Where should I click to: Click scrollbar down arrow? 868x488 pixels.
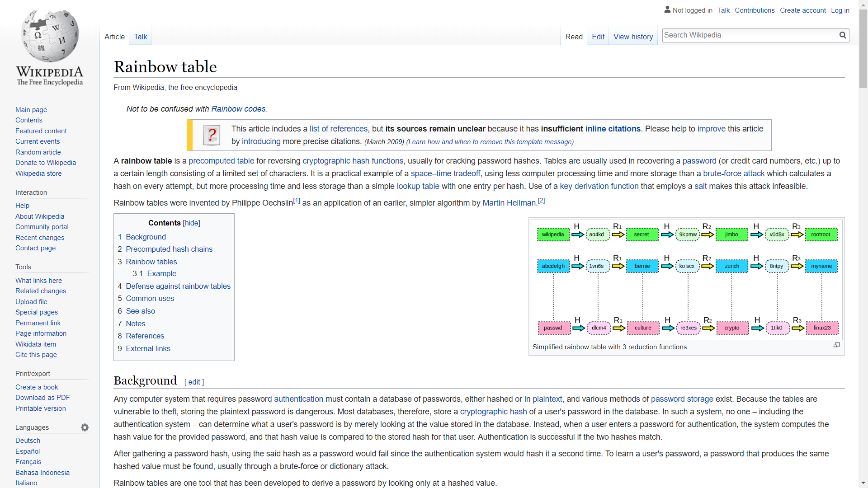pos(863,483)
